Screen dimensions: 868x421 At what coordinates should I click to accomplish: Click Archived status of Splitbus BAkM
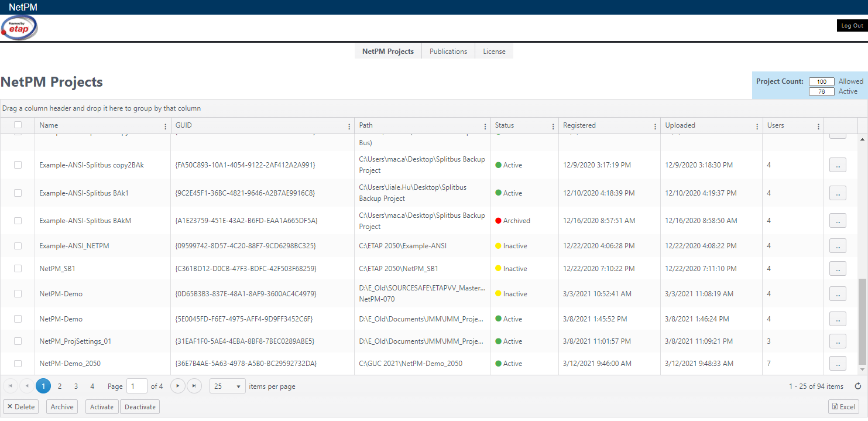[x=513, y=221]
